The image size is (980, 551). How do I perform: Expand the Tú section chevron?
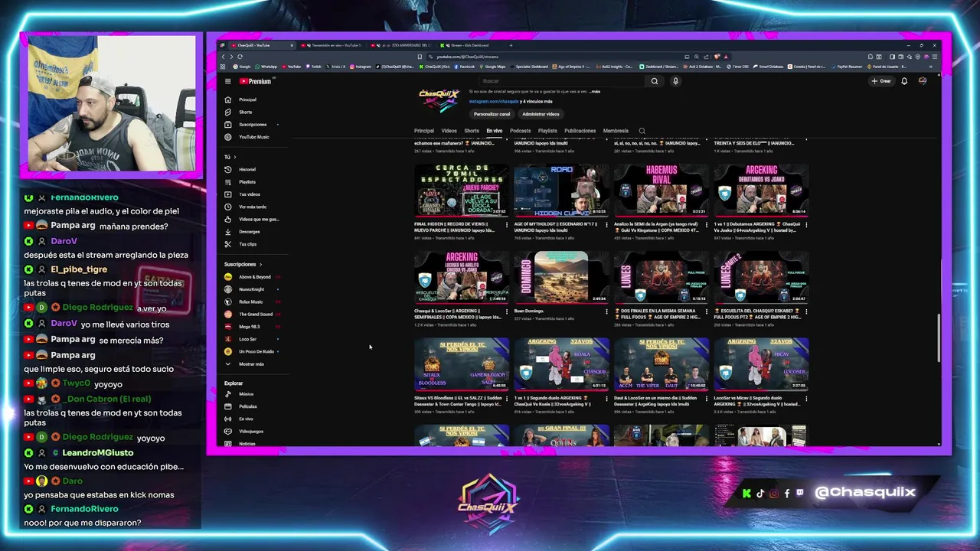[x=234, y=157]
